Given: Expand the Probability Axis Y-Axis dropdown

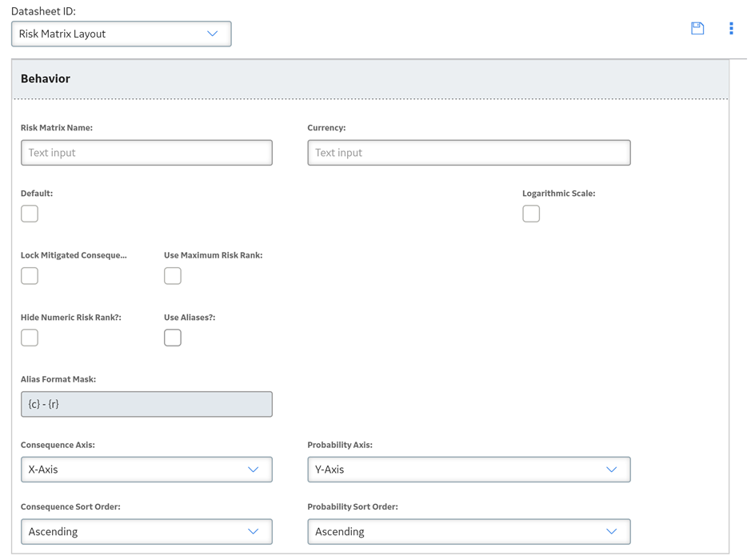Looking at the screenshot, I should pyautogui.click(x=469, y=470).
